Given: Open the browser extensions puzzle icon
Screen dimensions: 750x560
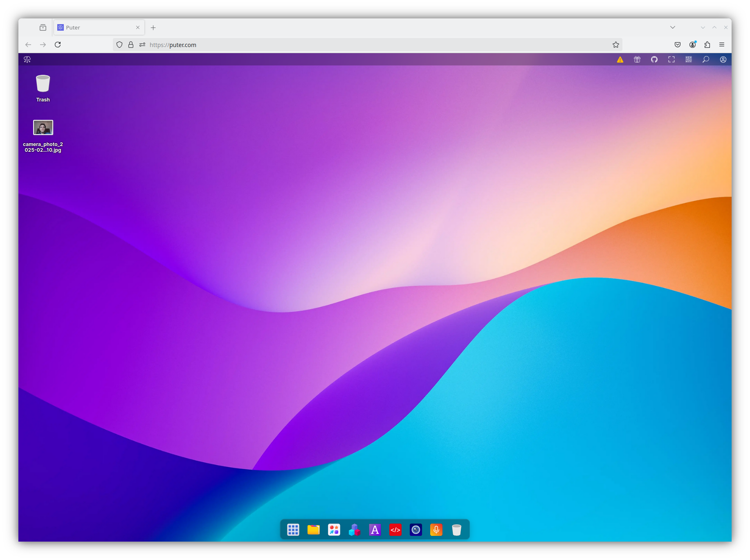Looking at the screenshot, I should click(707, 45).
